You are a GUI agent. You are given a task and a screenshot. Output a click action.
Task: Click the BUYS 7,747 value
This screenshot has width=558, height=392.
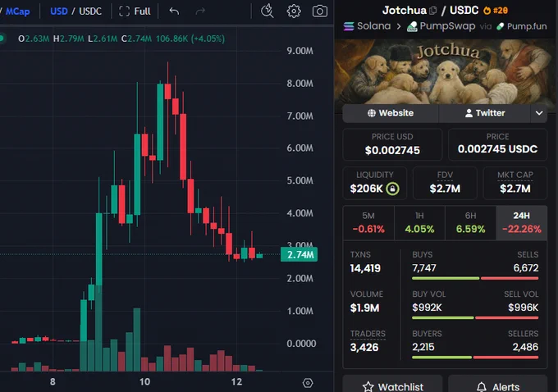tap(424, 268)
